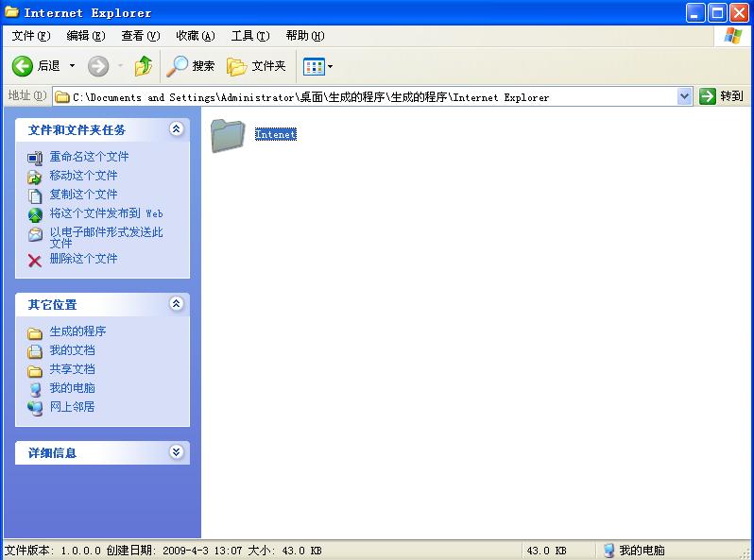Open the Views dropdown arrow
754x560 pixels.
(x=331, y=66)
